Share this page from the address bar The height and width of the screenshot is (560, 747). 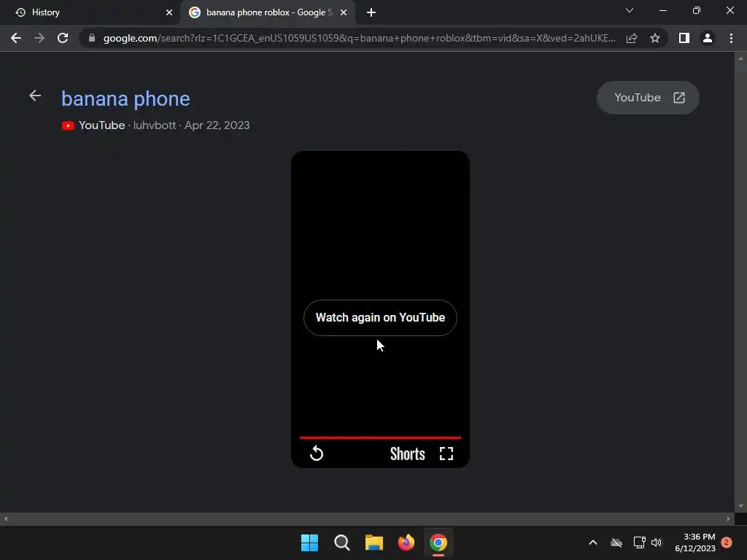tap(632, 38)
